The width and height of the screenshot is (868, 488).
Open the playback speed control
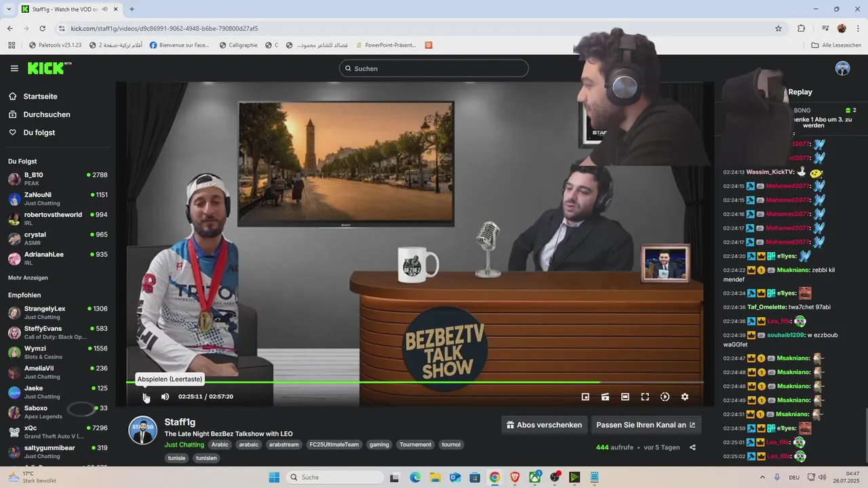pos(665,396)
